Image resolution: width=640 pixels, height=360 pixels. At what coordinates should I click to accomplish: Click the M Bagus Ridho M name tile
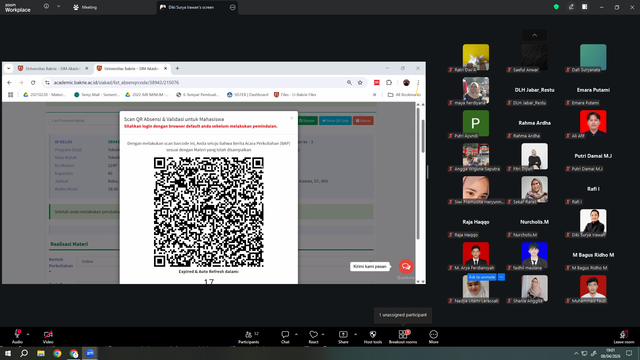(x=593, y=255)
